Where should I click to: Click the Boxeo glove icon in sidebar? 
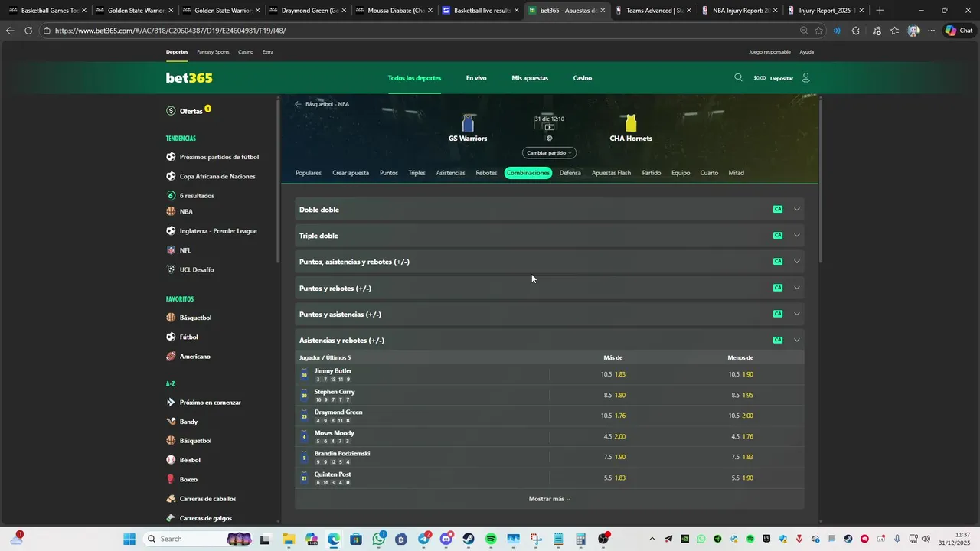coord(171,479)
